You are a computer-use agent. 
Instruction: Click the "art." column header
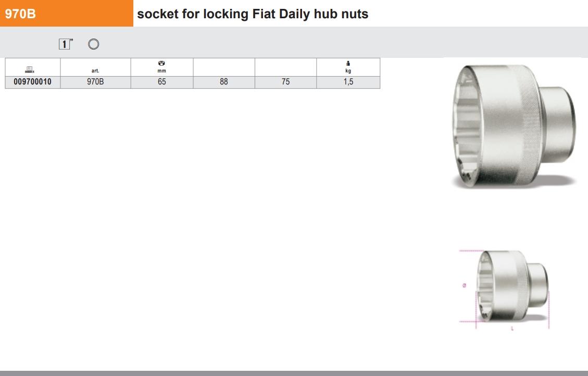95,70
